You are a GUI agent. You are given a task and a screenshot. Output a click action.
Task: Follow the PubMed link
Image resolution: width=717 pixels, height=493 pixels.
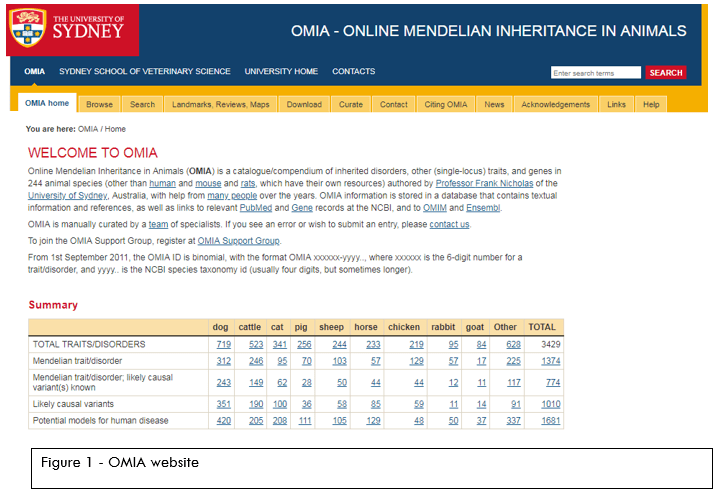tap(256, 208)
